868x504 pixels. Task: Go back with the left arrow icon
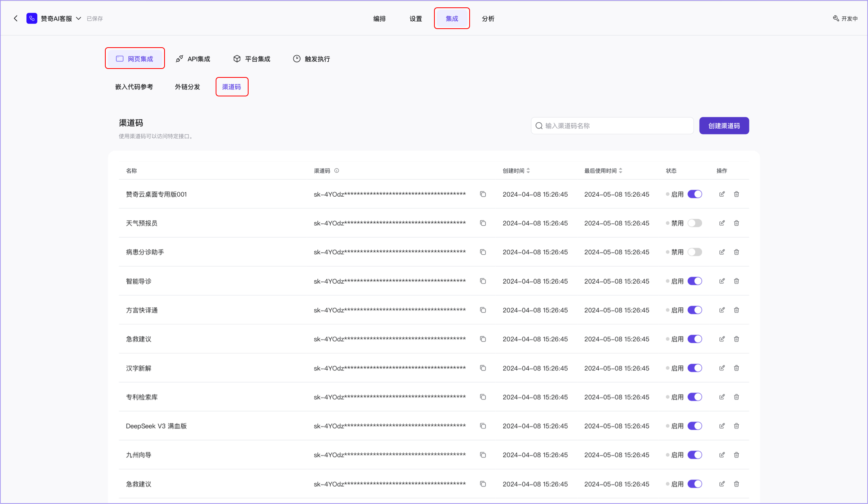point(16,18)
